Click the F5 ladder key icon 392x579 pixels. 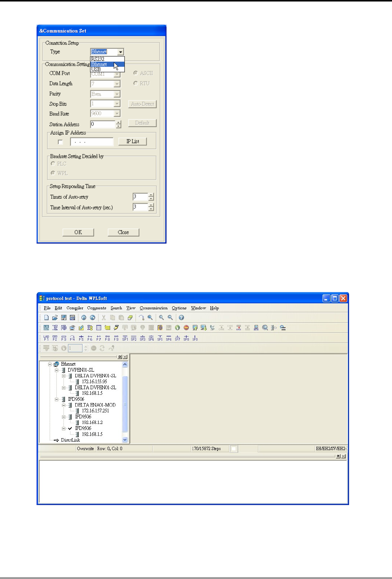[x=81, y=338]
